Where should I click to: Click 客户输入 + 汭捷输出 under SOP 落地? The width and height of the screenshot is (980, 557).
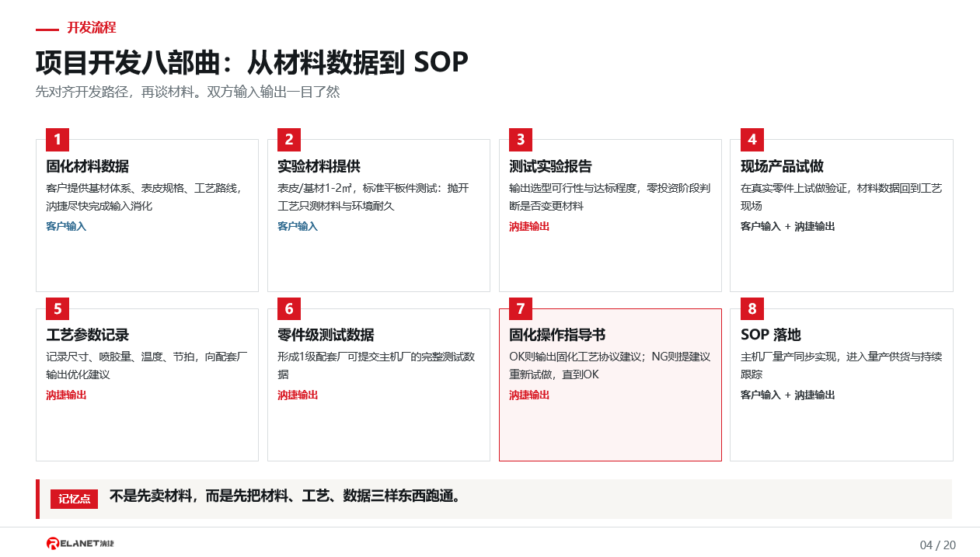pos(788,395)
